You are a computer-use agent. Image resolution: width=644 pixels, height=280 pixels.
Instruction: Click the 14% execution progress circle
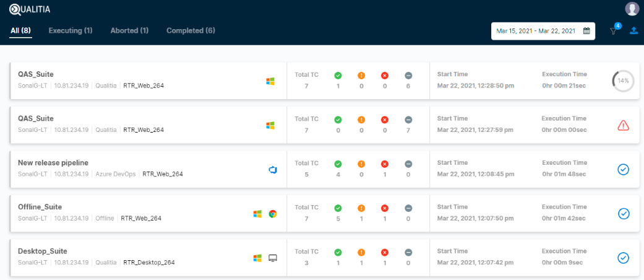pyautogui.click(x=623, y=81)
